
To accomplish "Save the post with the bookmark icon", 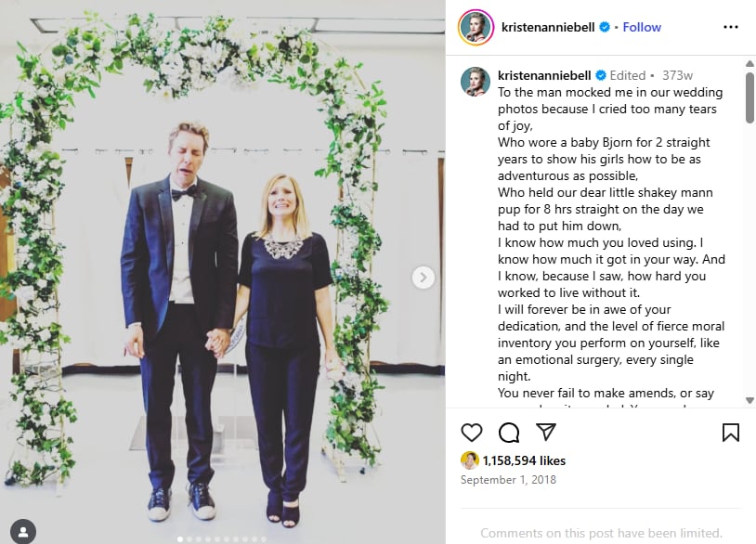I will [731, 433].
